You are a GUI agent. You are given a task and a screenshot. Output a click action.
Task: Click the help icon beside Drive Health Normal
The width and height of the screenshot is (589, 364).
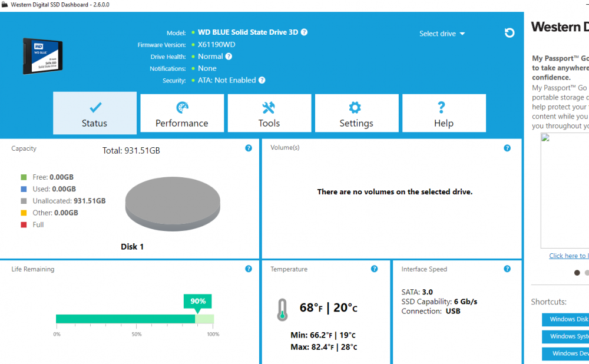pyautogui.click(x=229, y=57)
